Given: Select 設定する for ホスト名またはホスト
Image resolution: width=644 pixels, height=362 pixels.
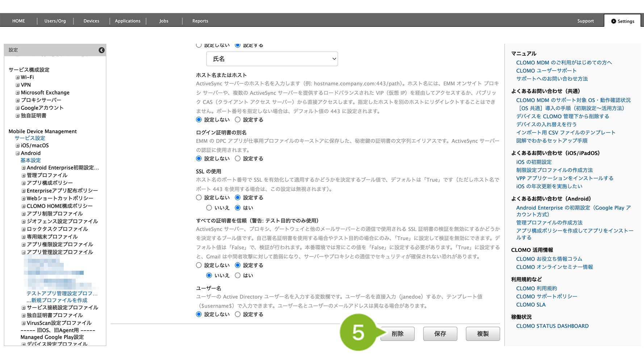Looking at the screenshot, I should [238, 120].
